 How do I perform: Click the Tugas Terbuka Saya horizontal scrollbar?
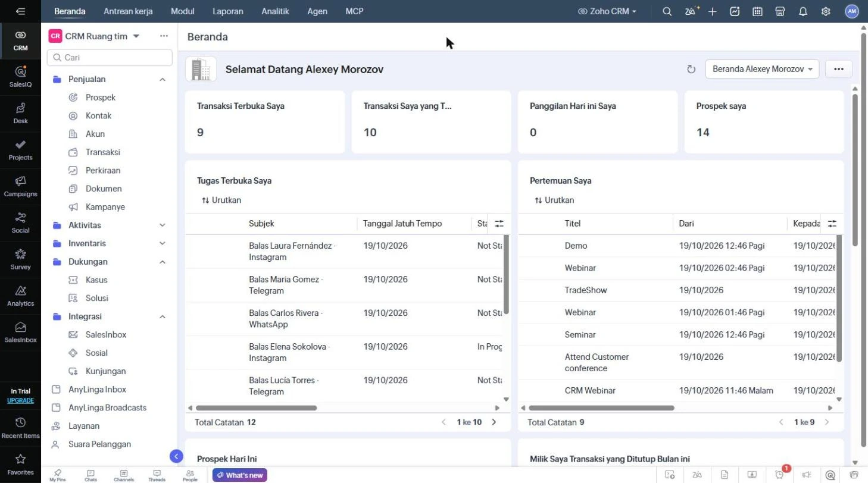[256, 408]
